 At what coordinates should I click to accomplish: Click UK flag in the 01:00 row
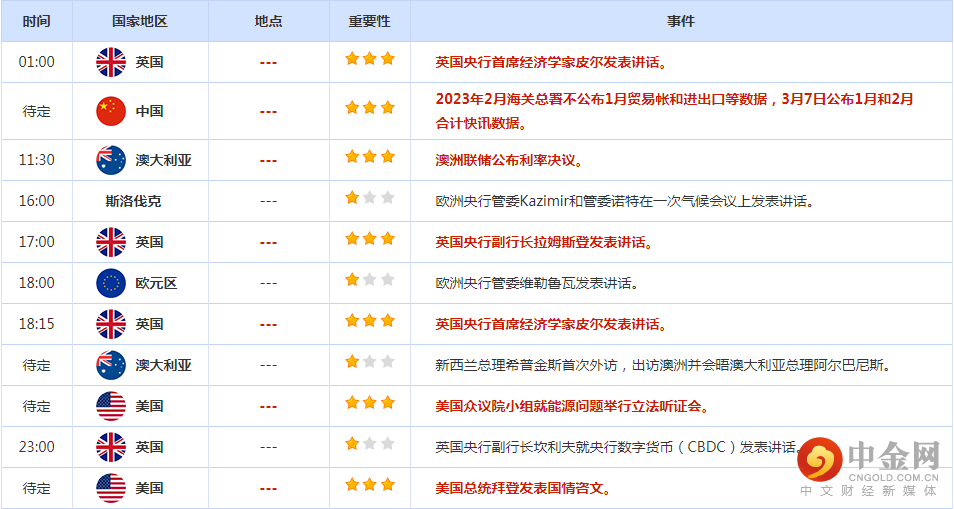tap(111, 62)
